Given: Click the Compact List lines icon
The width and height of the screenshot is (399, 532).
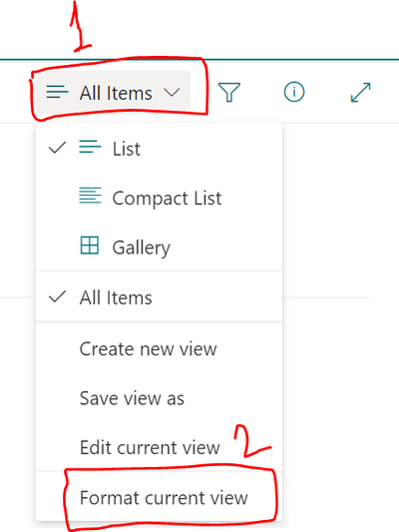Looking at the screenshot, I should click(90, 196).
